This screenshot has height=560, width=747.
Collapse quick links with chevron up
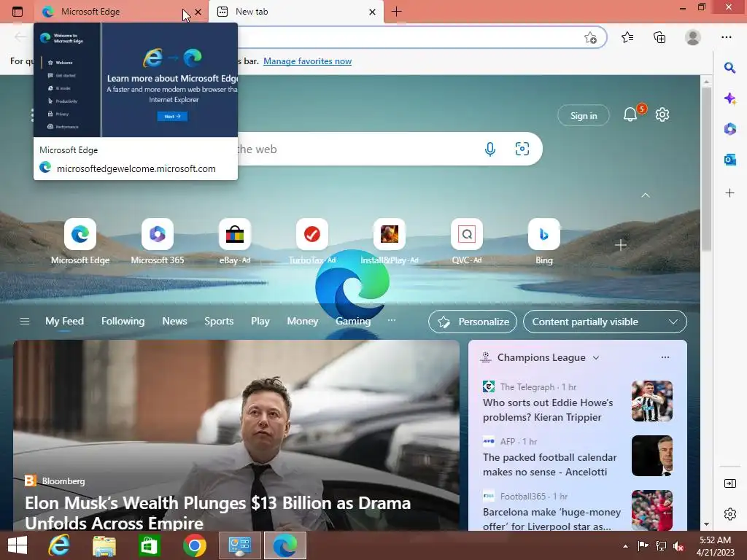(x=646, y=195)
